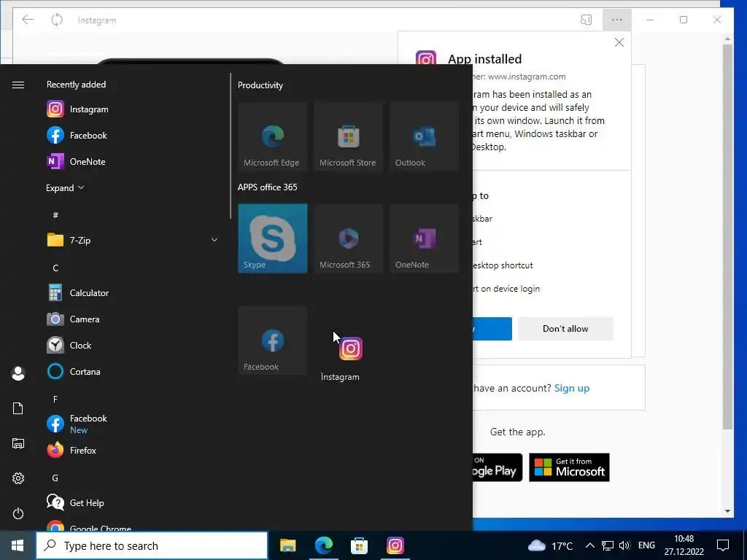Open the ENG language switcher
The height and width of the screenshot is (560, 747).
646,545
